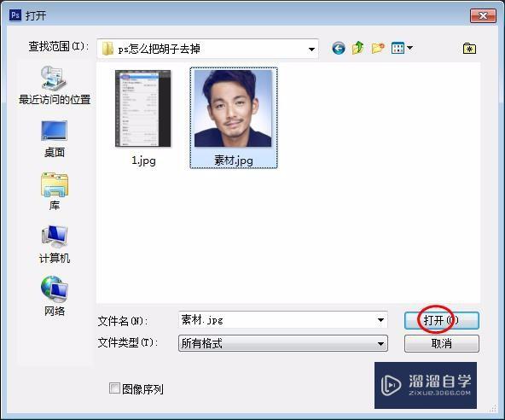
Task: Click the 取消 button
Action: (x=442, y=344)
